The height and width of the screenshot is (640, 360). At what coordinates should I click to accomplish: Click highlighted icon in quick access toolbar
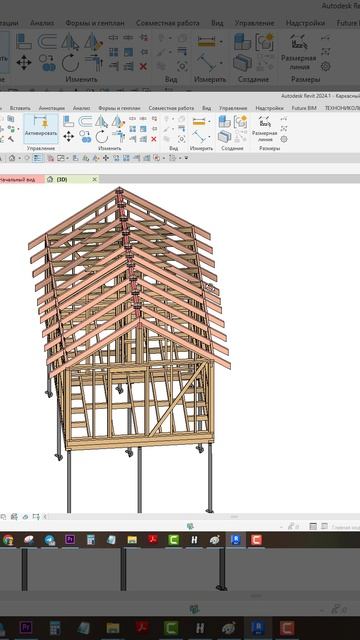38,158
